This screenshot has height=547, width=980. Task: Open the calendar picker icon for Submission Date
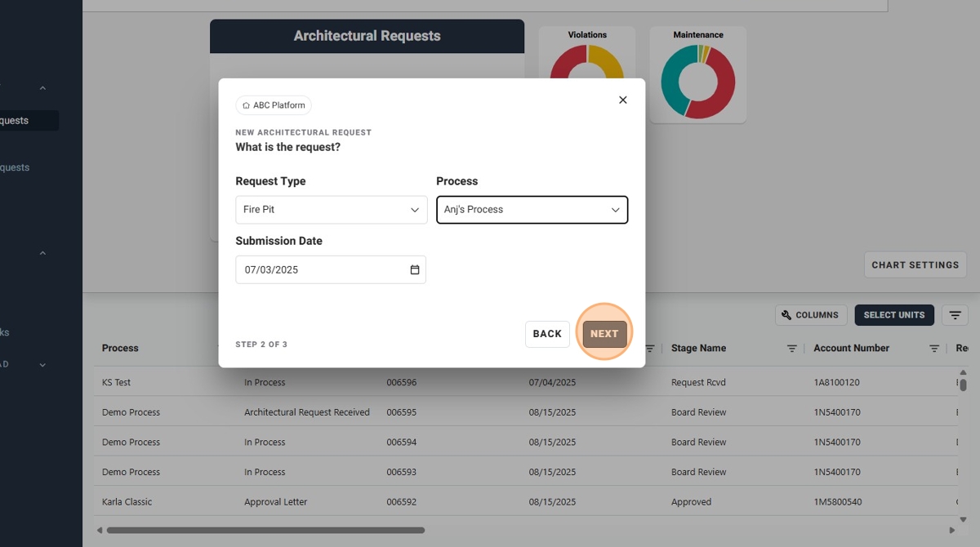click(x=415, y=269)
